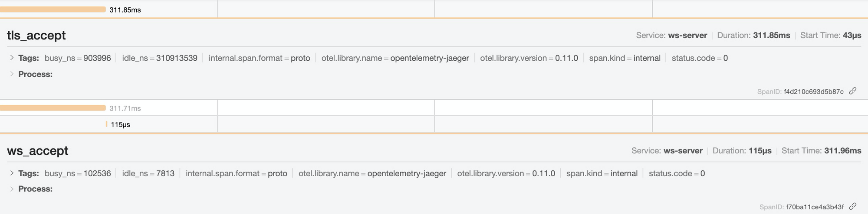868x214 pixels.
Task: Select the idle_ns = 310913539 tag
Action: click(x=160, y=58)
